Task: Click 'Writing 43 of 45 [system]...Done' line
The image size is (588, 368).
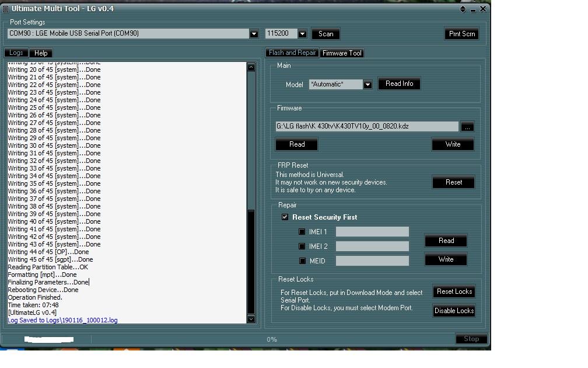Action: (54, 244)
